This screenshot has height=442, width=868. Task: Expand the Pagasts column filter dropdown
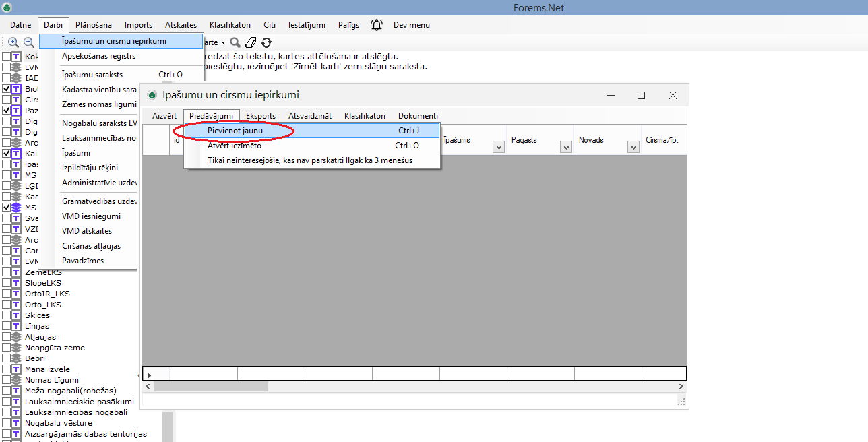[x=566, y=147]
